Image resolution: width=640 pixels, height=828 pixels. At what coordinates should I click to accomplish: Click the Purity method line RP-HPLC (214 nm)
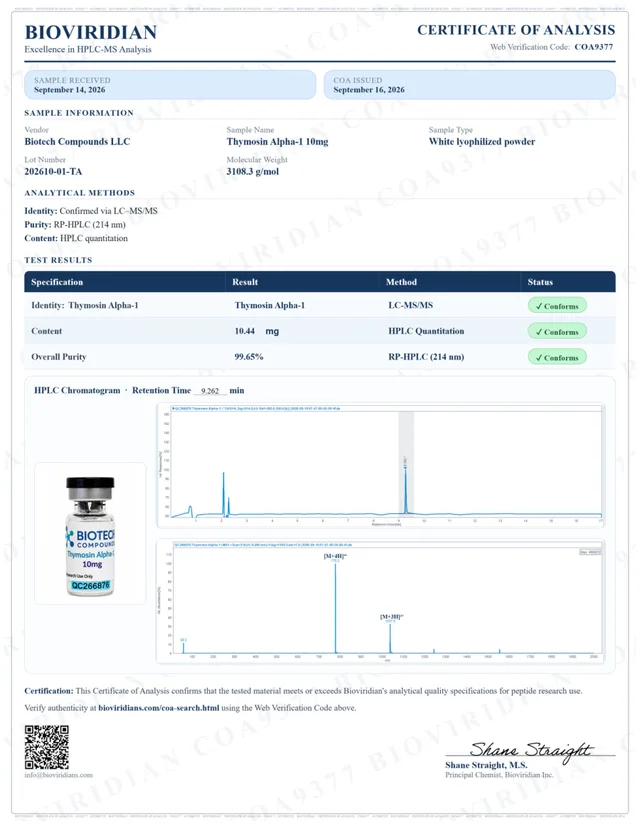(x=75, y=224)
